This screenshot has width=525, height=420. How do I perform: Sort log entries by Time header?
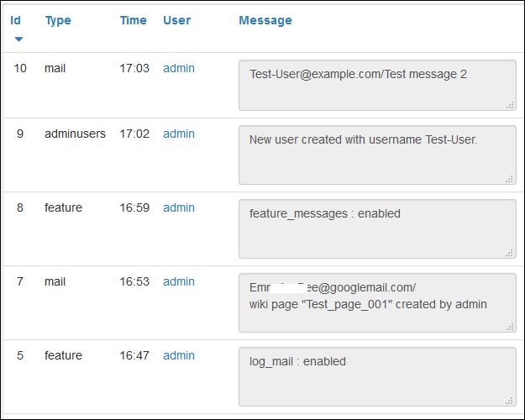pos(134,20)
